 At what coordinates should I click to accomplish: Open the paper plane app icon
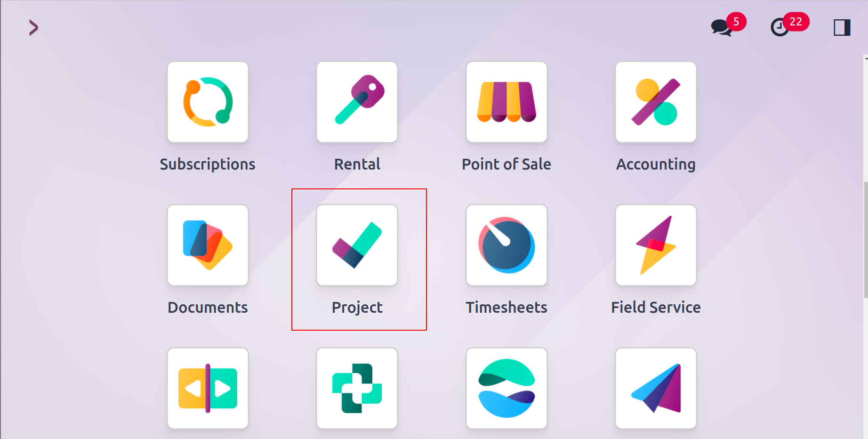(x=656, y=388)
